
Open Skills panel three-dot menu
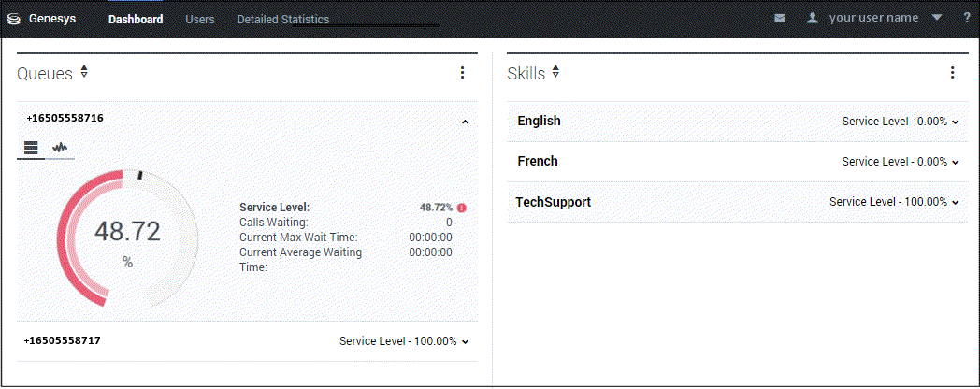tap(952, 73)
